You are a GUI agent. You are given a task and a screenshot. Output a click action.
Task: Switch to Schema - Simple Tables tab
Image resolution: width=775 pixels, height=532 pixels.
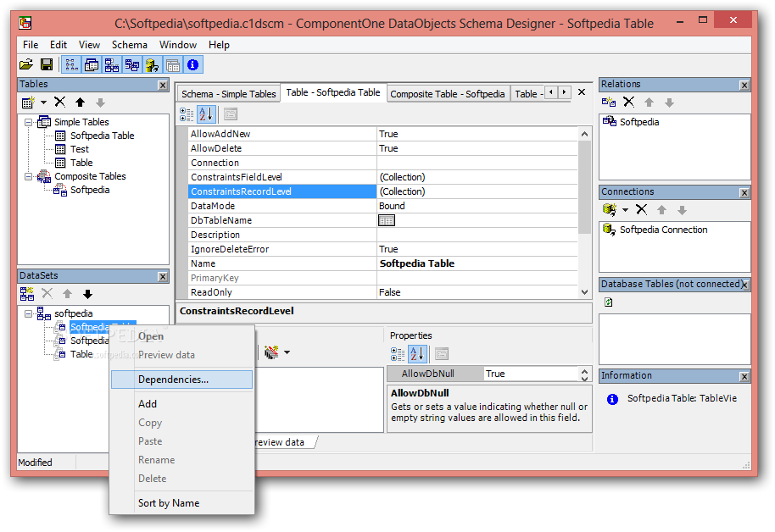(x=228, y=94)
